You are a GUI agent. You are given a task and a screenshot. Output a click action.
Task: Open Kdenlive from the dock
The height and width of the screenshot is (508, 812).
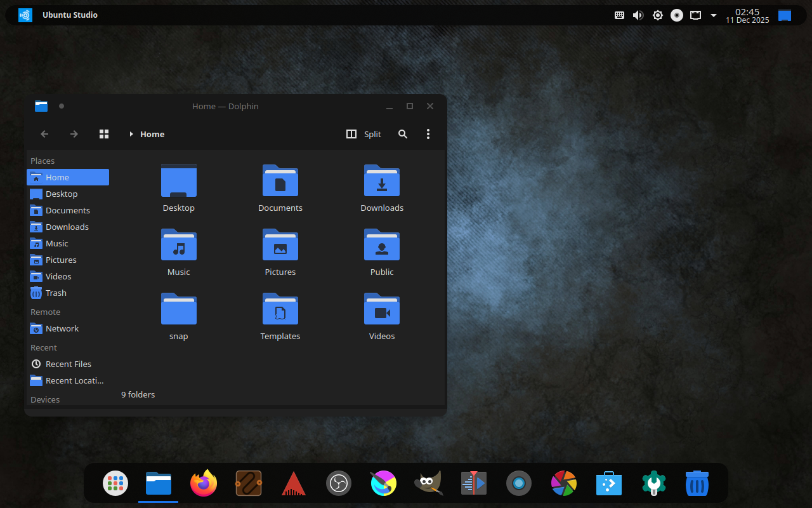coord(473,483)
